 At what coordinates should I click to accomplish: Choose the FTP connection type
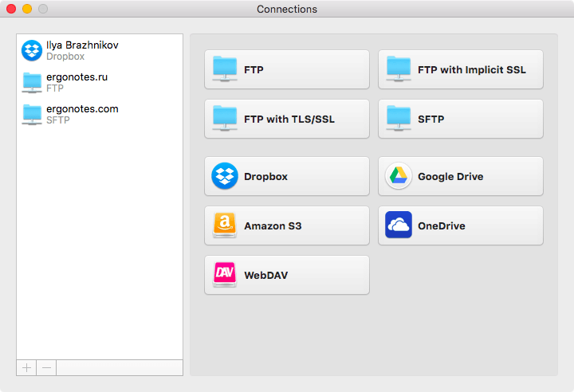pos(287,69)
